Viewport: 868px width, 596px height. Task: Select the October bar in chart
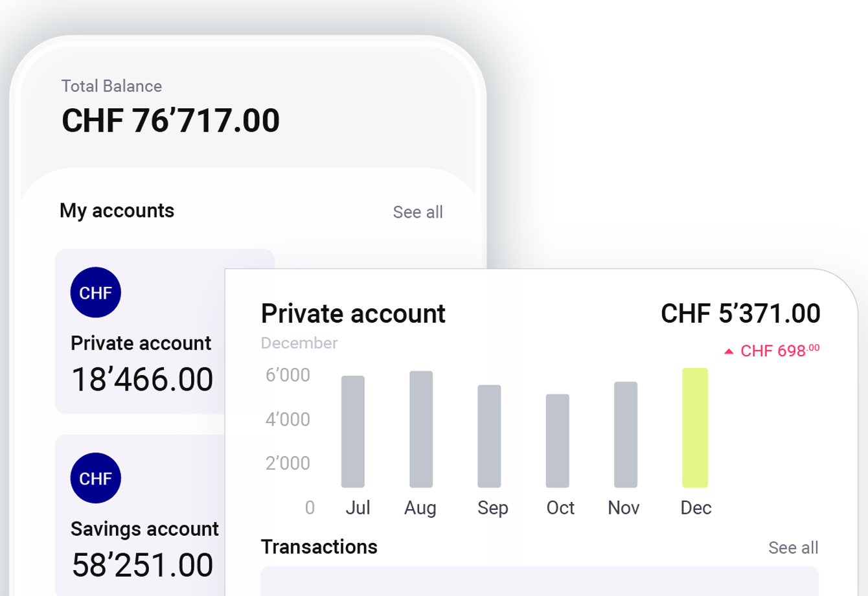click(x=557, y=441)
